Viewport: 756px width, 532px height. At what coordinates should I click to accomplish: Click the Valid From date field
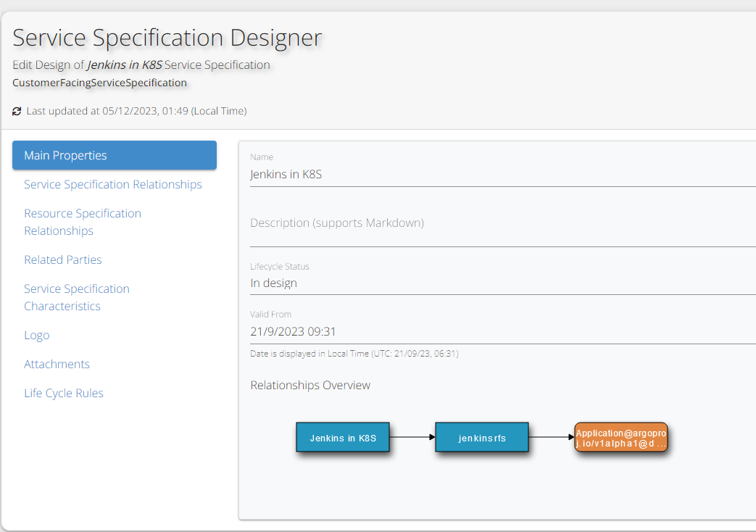500,332
